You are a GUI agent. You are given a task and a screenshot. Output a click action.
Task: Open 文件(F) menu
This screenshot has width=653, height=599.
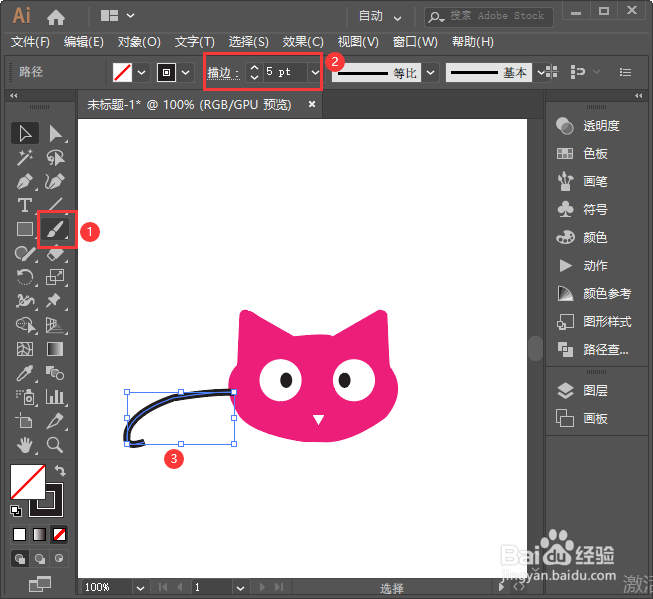(30, 42)
